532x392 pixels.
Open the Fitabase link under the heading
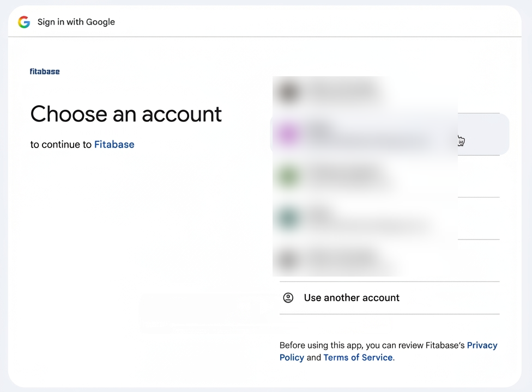pos(114,144)
